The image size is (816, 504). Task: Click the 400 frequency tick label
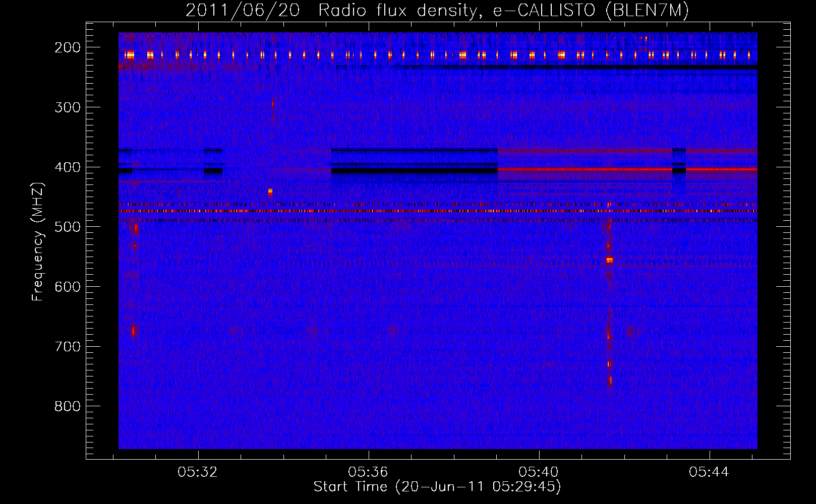coord(68,167)
